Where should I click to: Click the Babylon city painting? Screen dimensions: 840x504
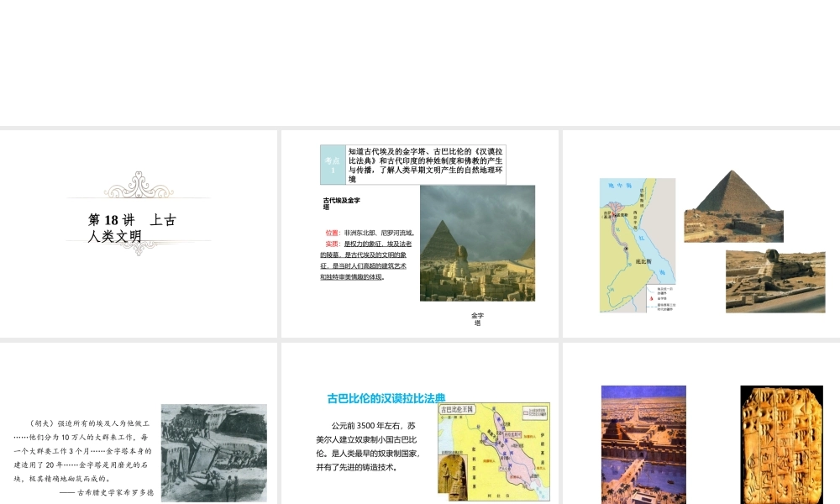click(643, 444)
